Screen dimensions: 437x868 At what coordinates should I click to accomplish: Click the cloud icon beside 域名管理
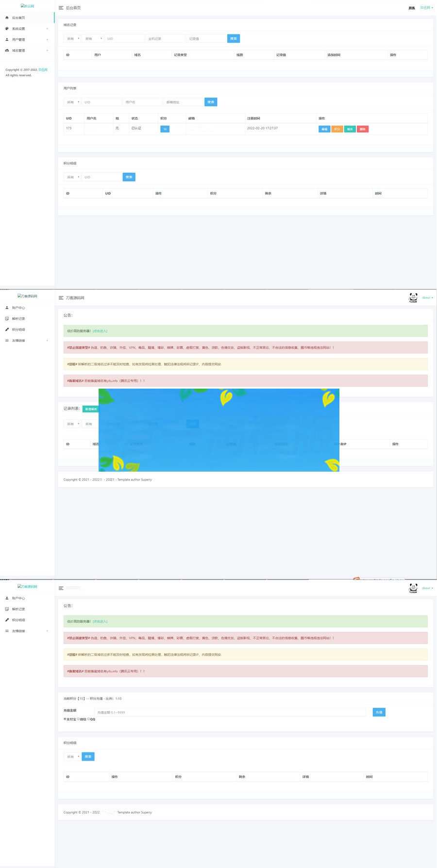(x=7, y=51)
